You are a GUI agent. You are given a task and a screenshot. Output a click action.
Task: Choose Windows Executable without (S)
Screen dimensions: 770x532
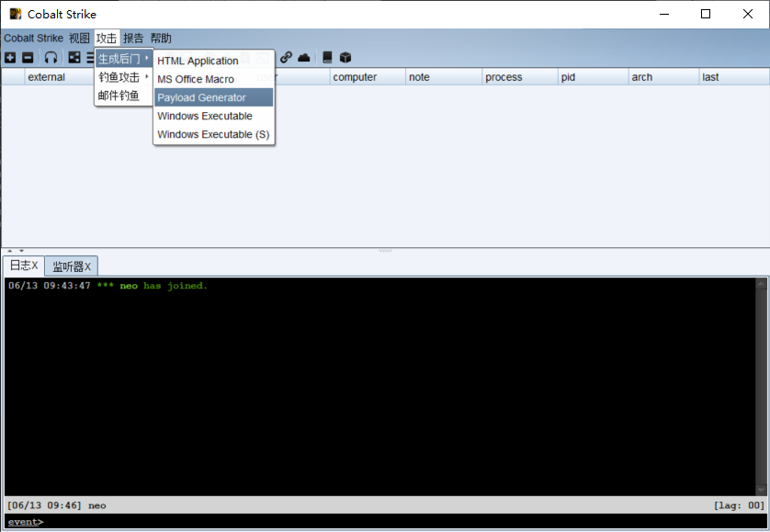tap(213, 116)
